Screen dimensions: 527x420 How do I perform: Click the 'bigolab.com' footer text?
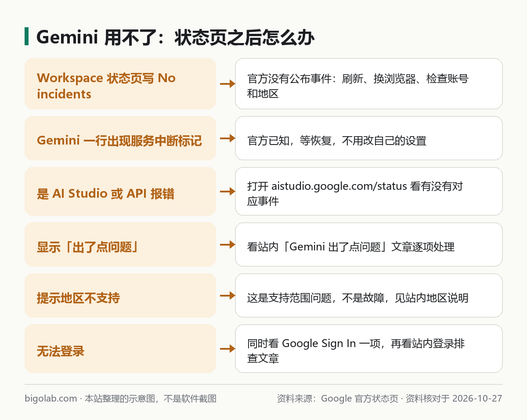pyautogui.click(x=51, y=398)
